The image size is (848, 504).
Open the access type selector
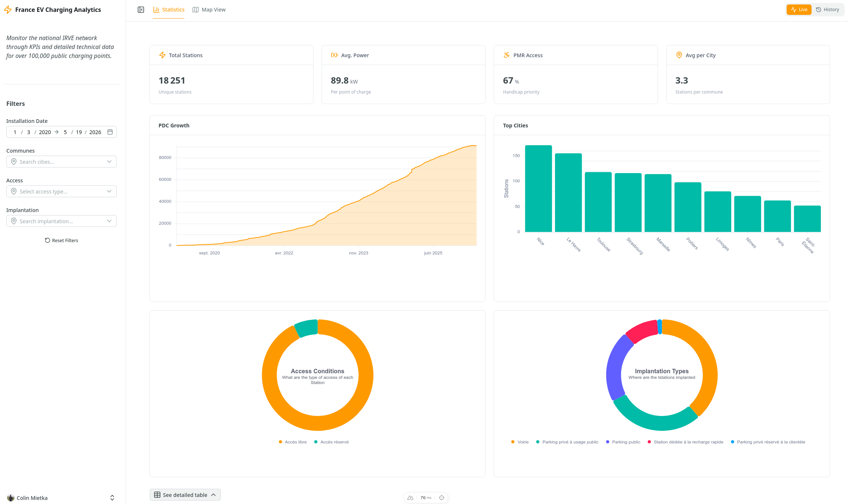(x=61, y=191)
